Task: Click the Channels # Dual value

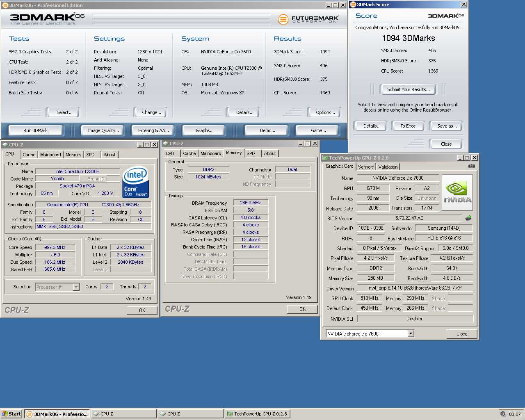Action: pyautogui.click(x=292, y=169)
